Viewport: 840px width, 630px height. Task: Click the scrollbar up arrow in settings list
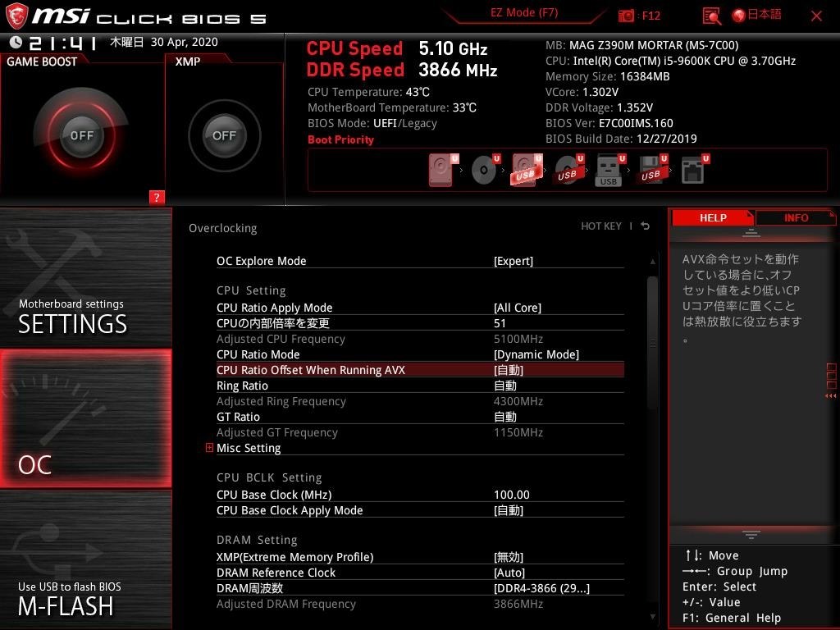pyautogui.click(x=652, y=262)
